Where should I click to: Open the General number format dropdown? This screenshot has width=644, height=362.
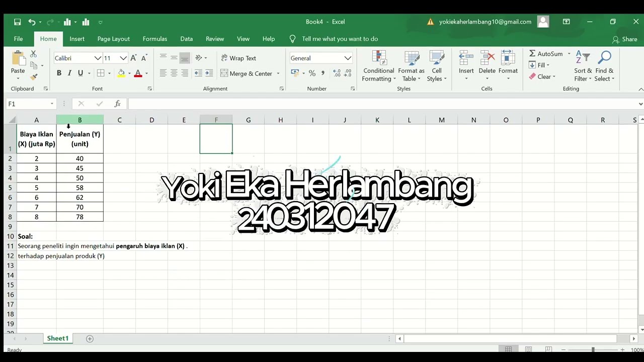tap(348, 58)
